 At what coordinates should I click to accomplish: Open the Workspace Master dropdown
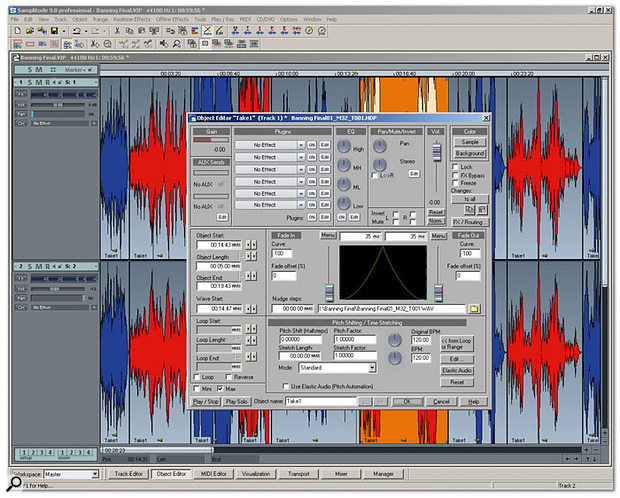(95, 474)
